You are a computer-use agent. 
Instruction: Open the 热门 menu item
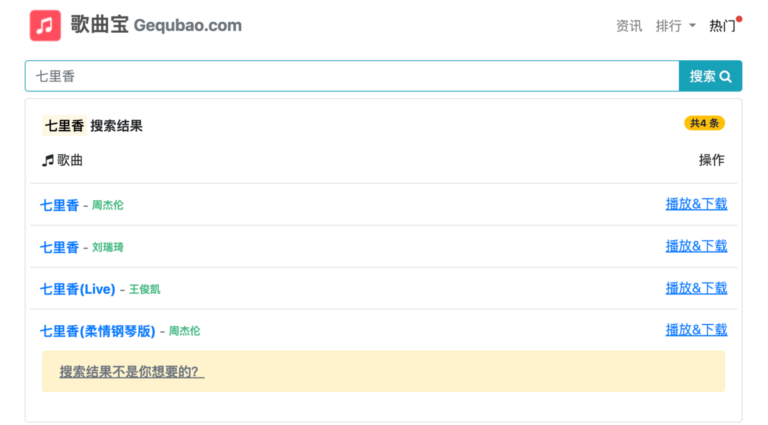coord(722,26)
